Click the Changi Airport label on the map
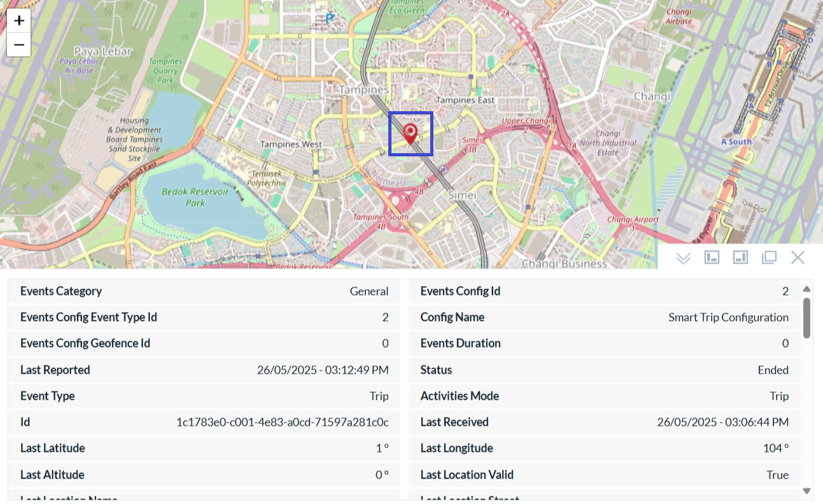 point(632,218)
